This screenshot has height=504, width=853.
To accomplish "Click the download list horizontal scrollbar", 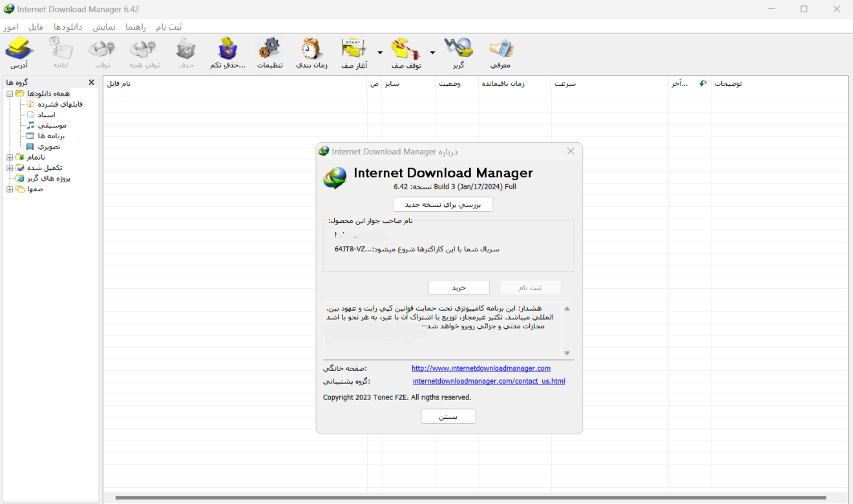I will (x=470, y=498).
